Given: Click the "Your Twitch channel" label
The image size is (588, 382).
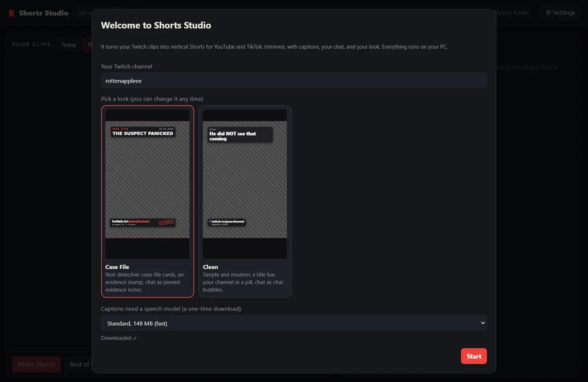Looking at the screenshot, I should pos(126,66).
